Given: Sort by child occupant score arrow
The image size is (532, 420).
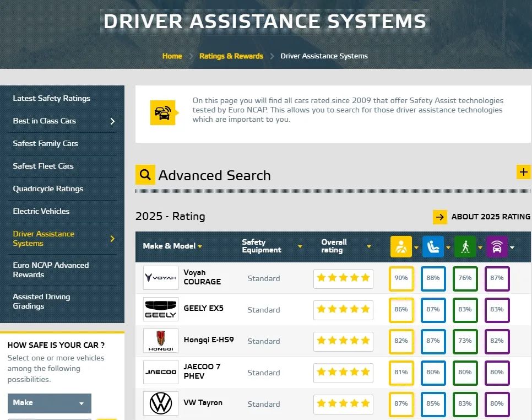Looking at the screenshot, I should click(x=448, y=247).
